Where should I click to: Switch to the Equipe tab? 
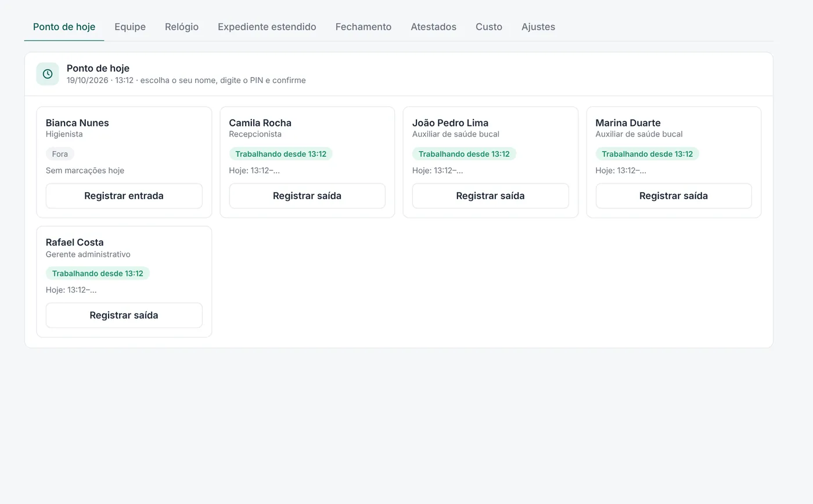coord(130,27)
